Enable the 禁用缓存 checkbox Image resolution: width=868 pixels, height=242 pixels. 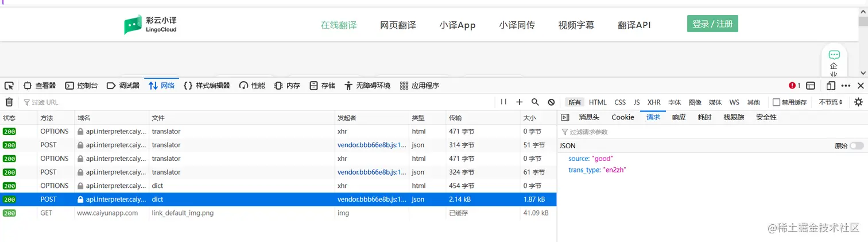pos(776,102)
